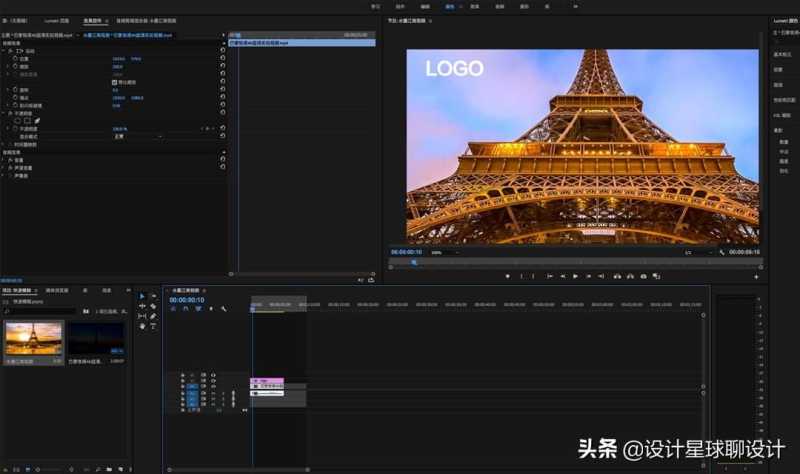800x474 pixels.
Task: Reset the Opacity parameter value
Action: pyautogui.click(x=221, y=129)
